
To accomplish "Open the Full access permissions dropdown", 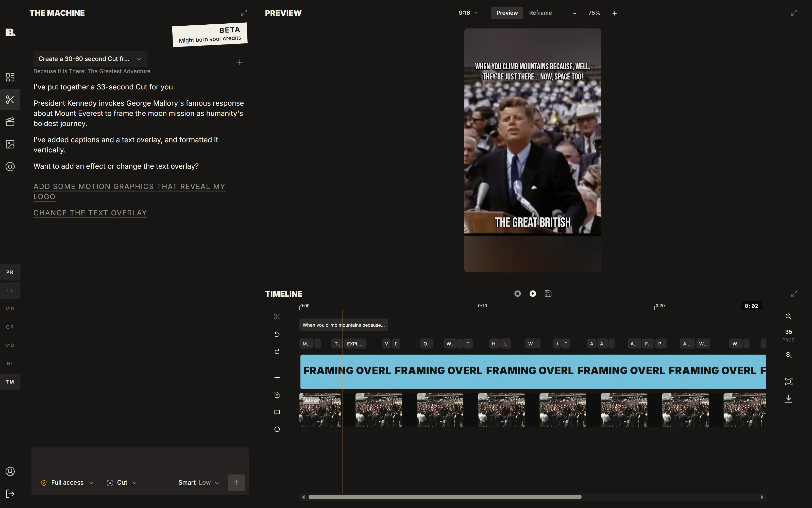I will [67, 482].
